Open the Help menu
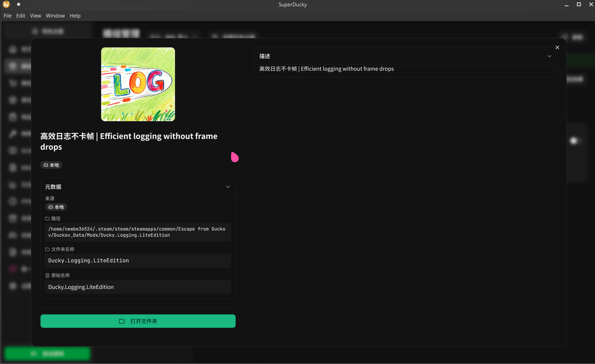The height and width of the screenshot is (364, 595). [75, 16]
